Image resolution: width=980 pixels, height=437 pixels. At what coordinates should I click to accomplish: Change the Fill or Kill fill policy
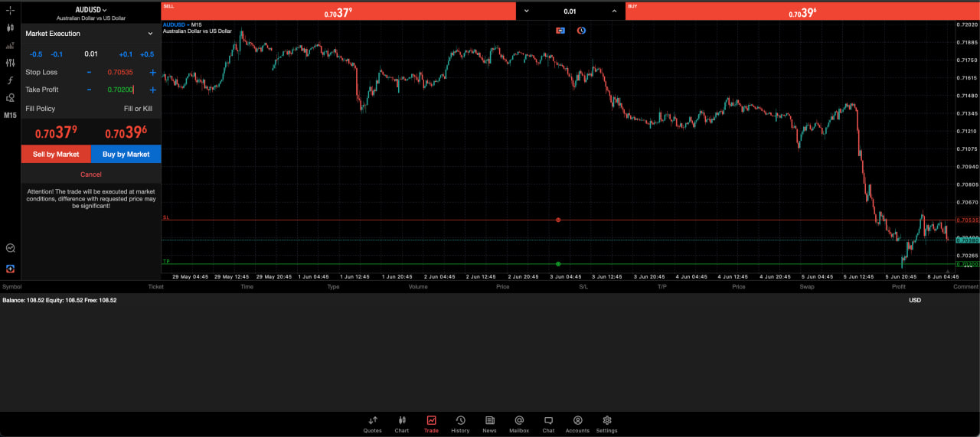(138, 109)
